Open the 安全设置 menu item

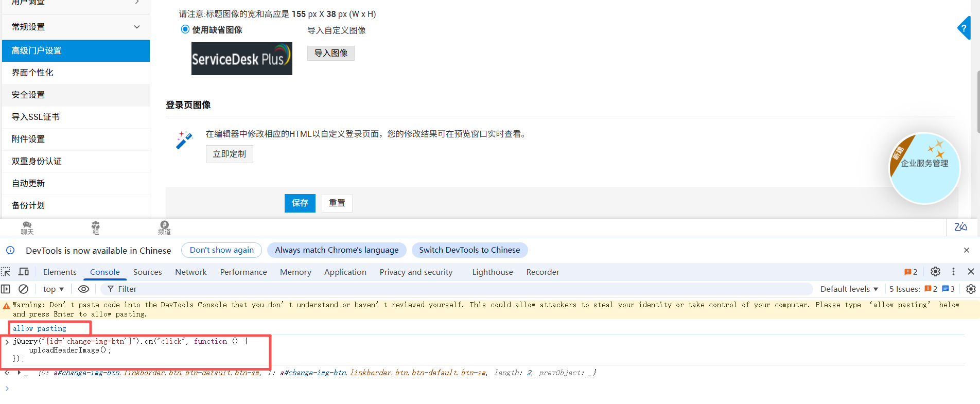pyautogui.click(x=28, y=95)
